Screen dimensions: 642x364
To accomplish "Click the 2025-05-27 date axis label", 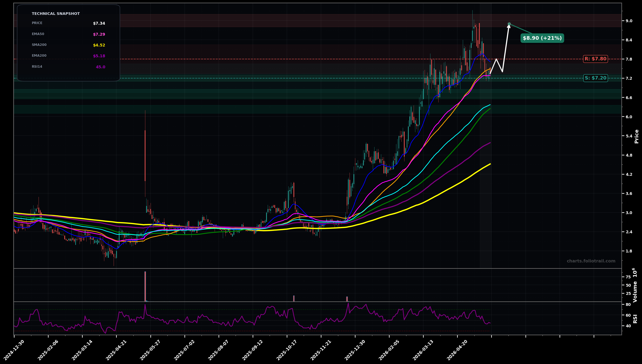I will tap(150, 350).
